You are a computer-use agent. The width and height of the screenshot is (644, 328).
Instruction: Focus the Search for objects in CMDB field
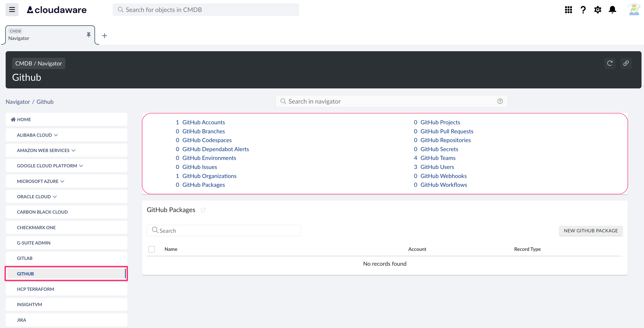[206, 10]
